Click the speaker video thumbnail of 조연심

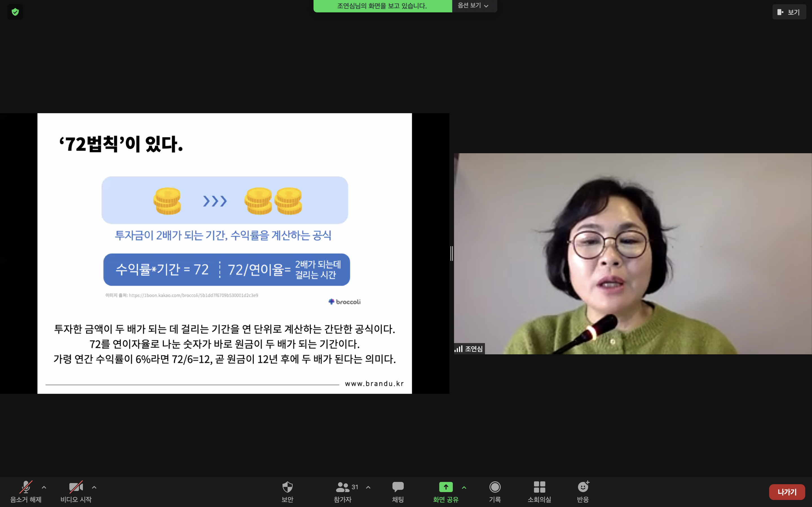coord(632,253)
